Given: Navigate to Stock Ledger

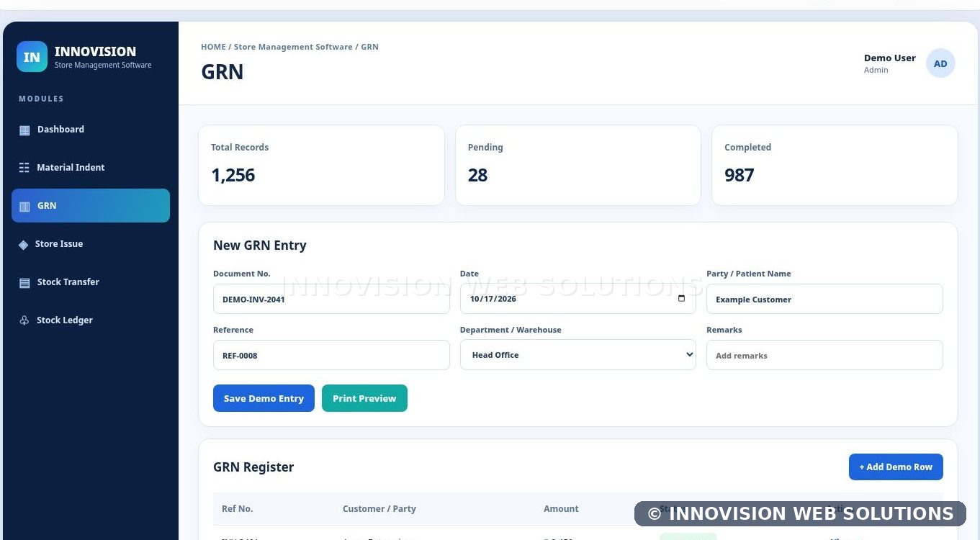Looking at the screenshot, I should click(91, 320).
